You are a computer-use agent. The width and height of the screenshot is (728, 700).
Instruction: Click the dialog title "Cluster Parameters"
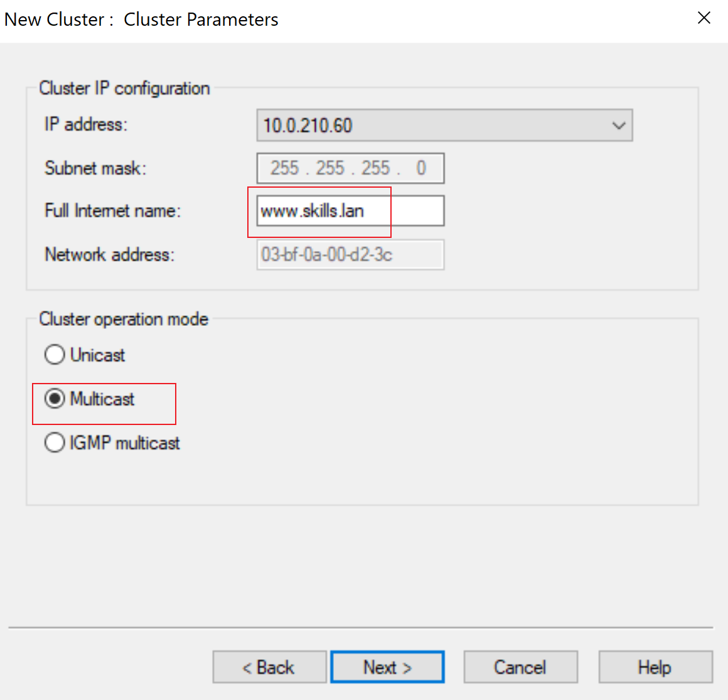[201, 19]
